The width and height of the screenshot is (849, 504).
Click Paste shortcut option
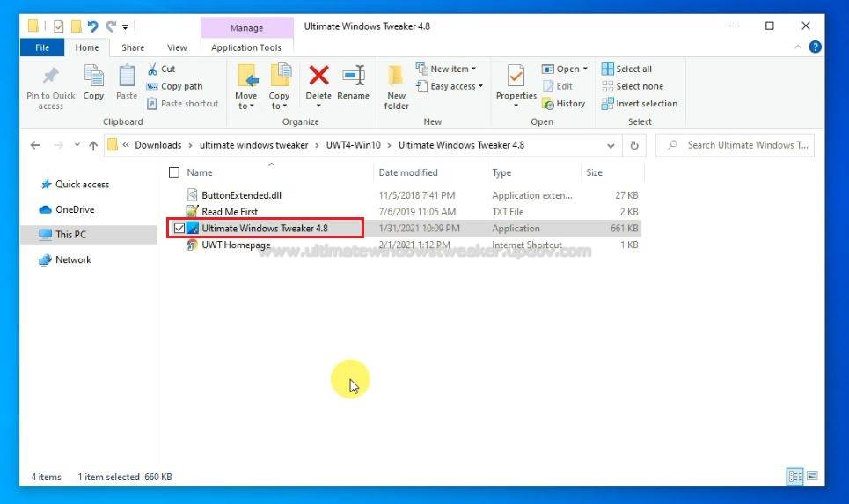click(x=182, y=104)
